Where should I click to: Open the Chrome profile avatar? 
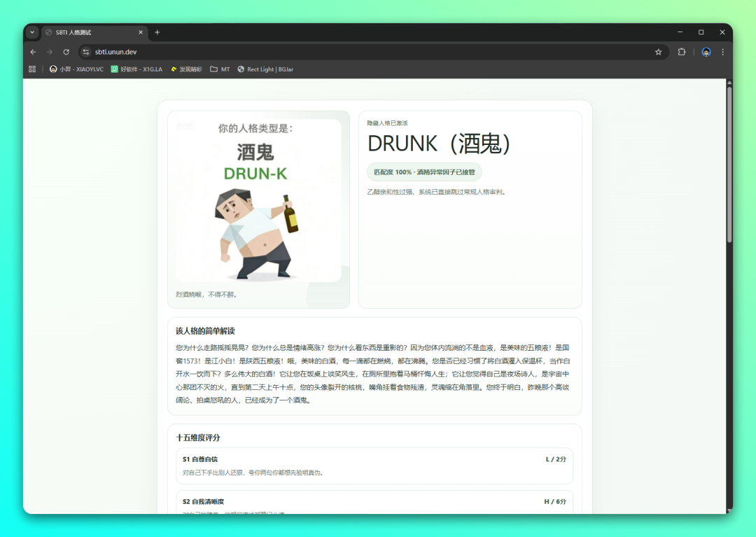coord(706,52)
